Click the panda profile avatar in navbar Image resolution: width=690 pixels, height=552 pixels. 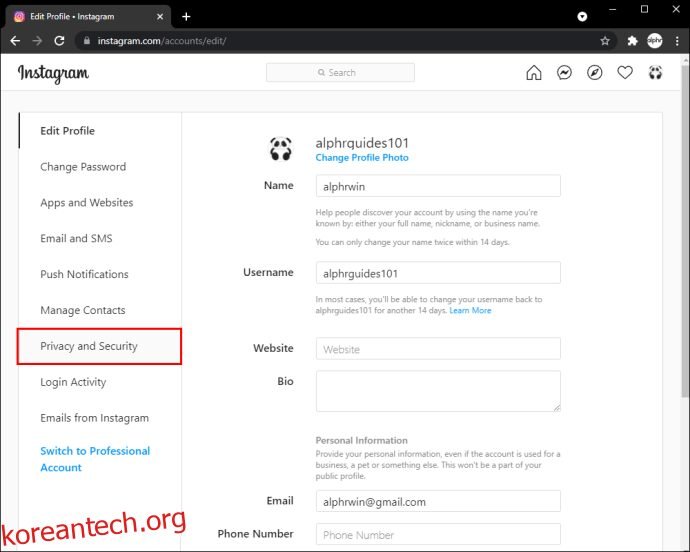click(655, 73)
